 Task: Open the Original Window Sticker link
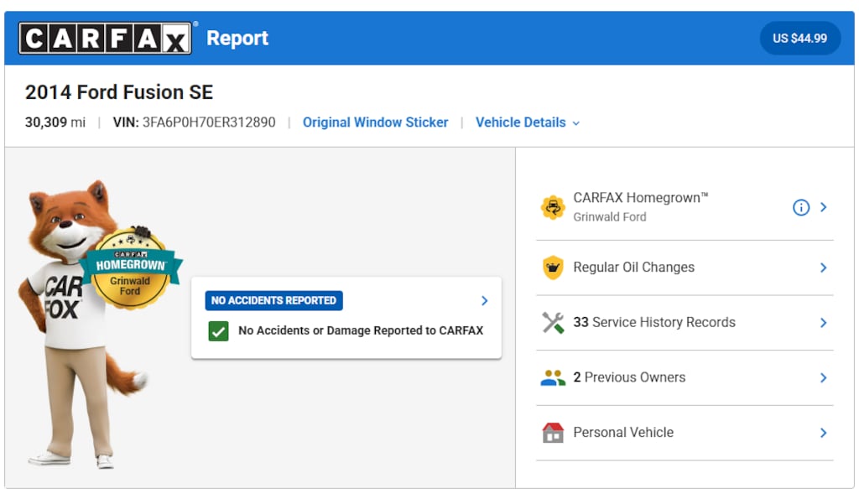tap(375, 122)
